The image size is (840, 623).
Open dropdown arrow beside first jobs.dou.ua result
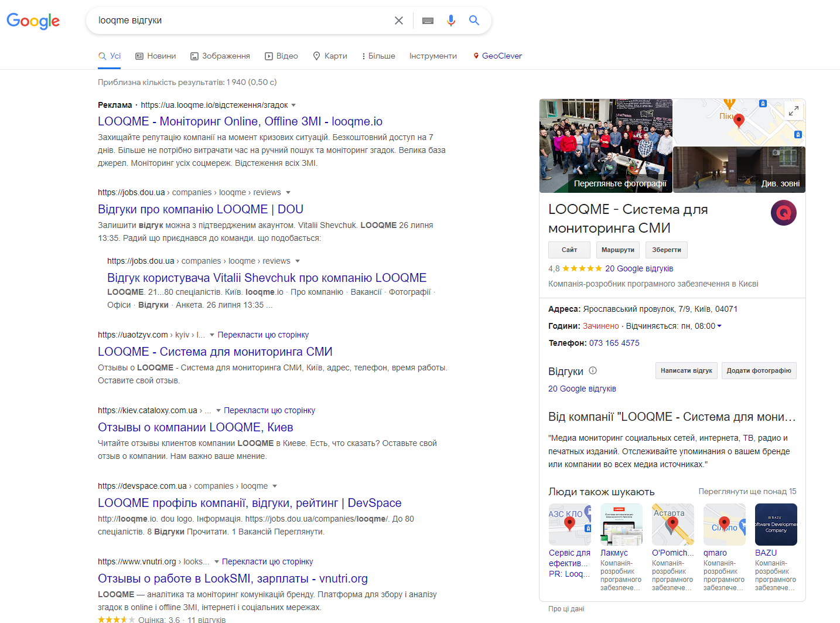288,193
